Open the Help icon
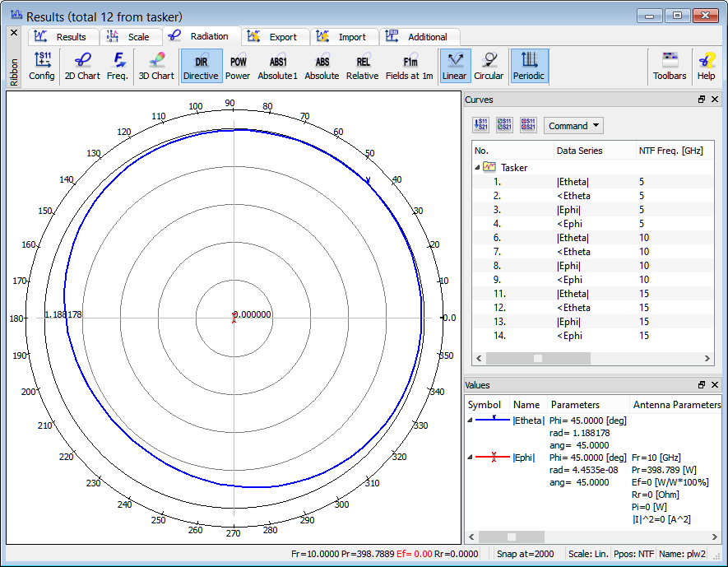Image resolution: width=728 pixels, height=567 pixels. click(x=706, y=66)
